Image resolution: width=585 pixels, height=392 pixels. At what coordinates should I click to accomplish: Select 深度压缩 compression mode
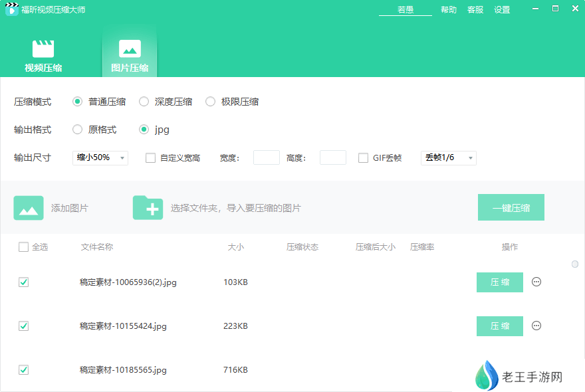144,101
